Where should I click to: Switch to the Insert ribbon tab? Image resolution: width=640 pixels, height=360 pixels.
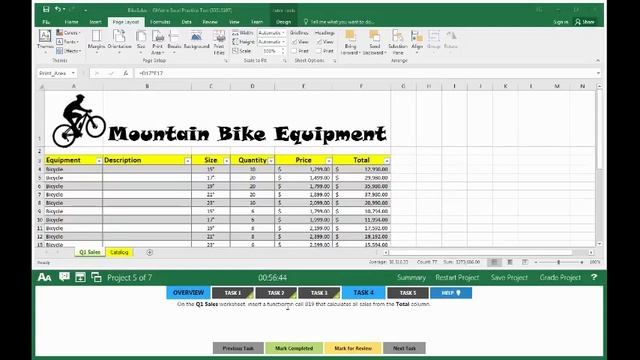click(x=96, y=22)
